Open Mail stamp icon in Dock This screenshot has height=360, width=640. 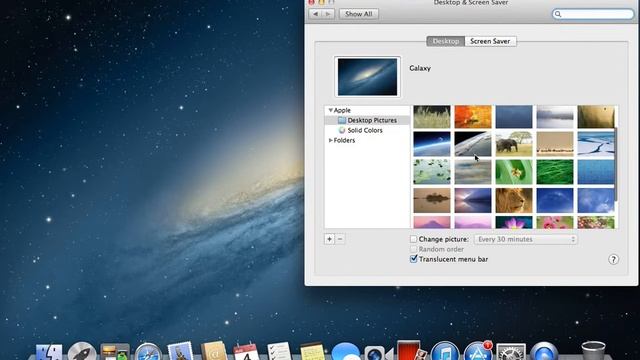(180, 351)
